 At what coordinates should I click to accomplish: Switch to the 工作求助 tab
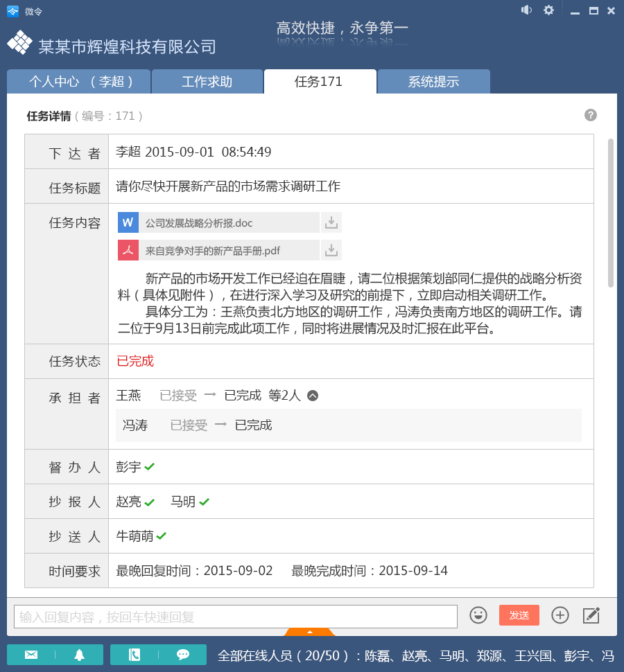[207, 82]
